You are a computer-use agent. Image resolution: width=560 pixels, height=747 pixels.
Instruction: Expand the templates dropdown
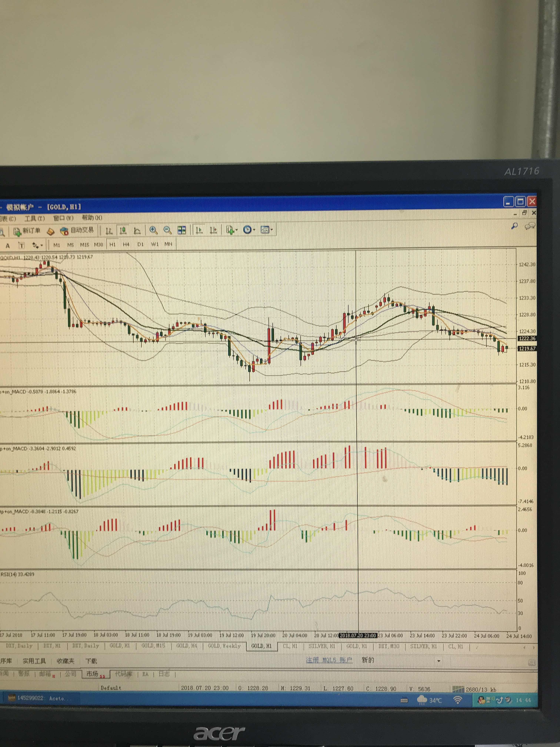(x=267, y=230)
